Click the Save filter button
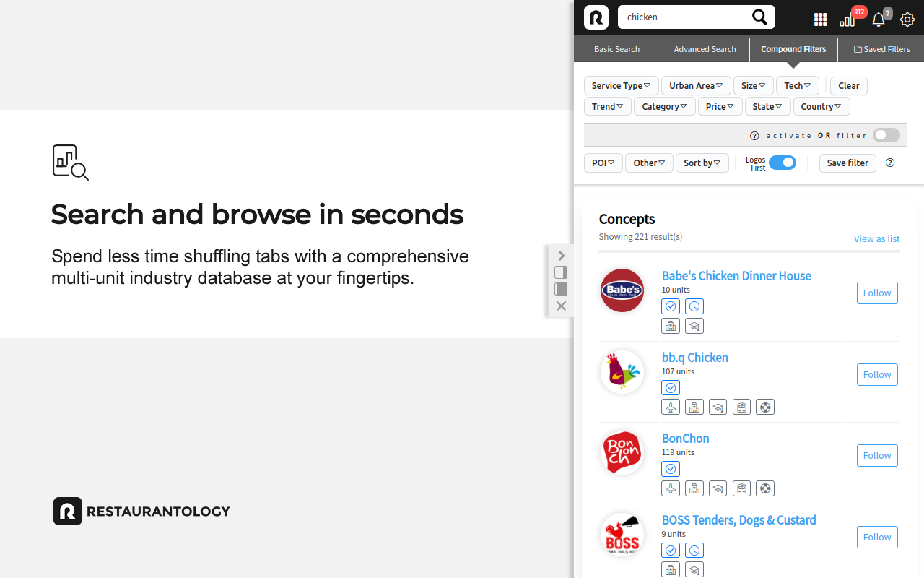 847,163
